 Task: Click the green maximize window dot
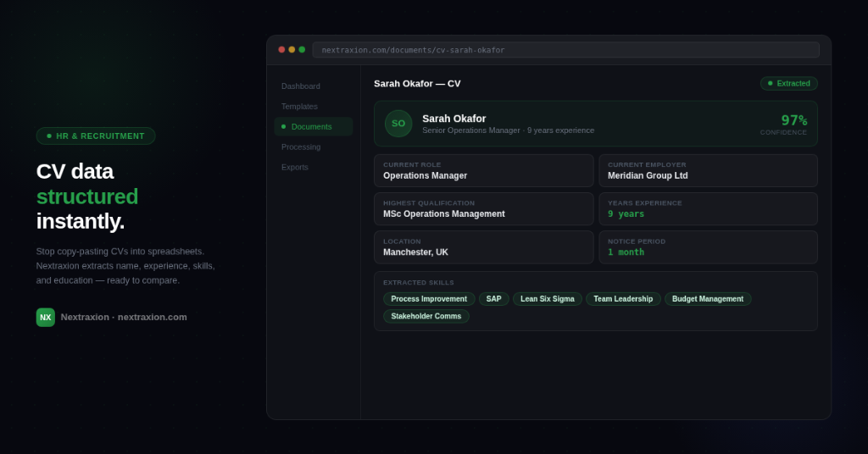coord(302,50)
